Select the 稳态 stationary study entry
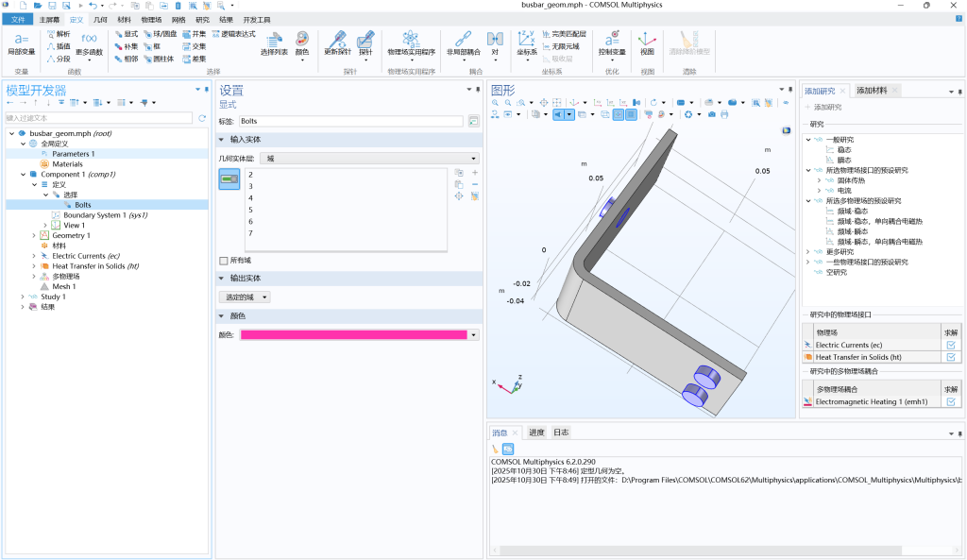The width and height of the screenshot is (967, 560). 844,149
